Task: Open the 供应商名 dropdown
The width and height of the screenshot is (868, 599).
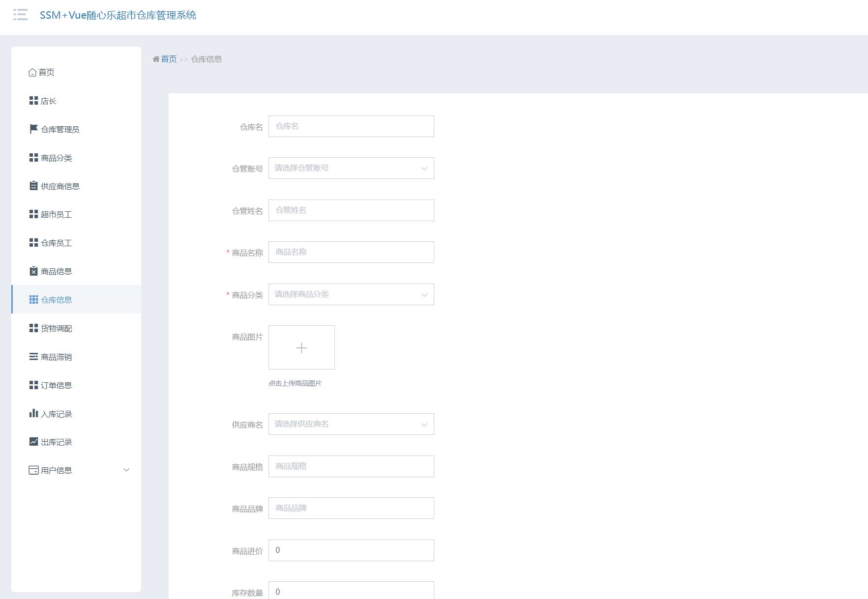Action: [x=351, y=424]
